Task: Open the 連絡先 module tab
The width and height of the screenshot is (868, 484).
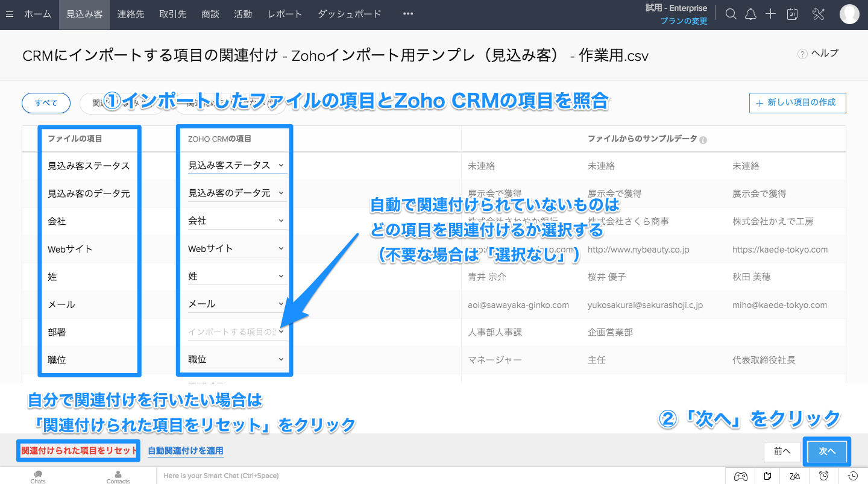Action: click(x=131, y=14)
